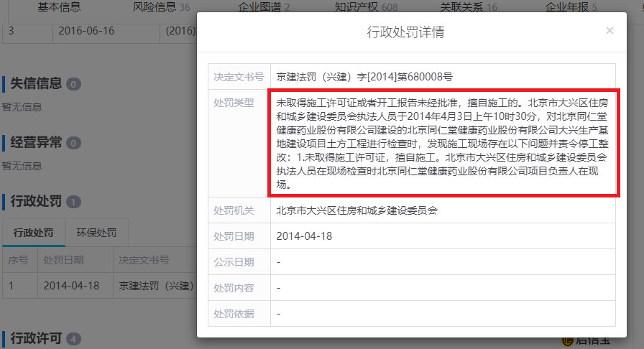Select the 知识产权 608 tab
This screenshot has height=349, width=644.
pos(367,7)
